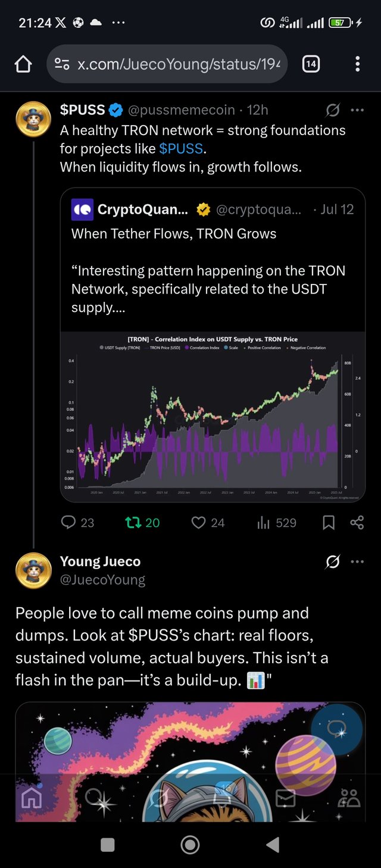Screen dimensions: 381x868
Task: Bookmark the $PUSS tweet
Action: pos(329,523)
